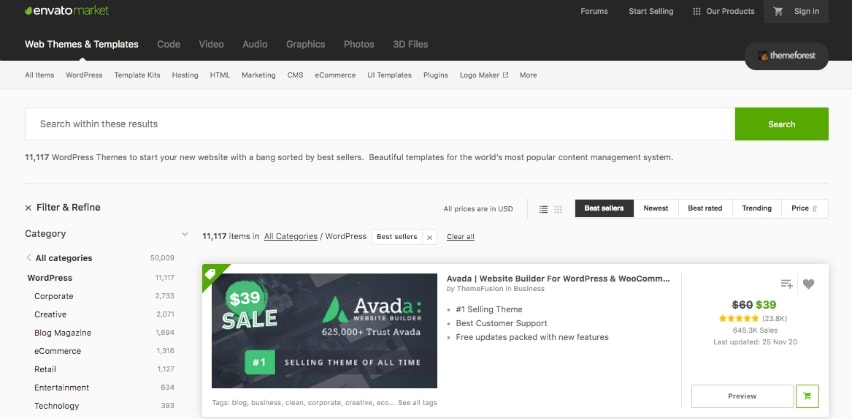Open the Graphics marketplace tab

(x=305, y=45)
